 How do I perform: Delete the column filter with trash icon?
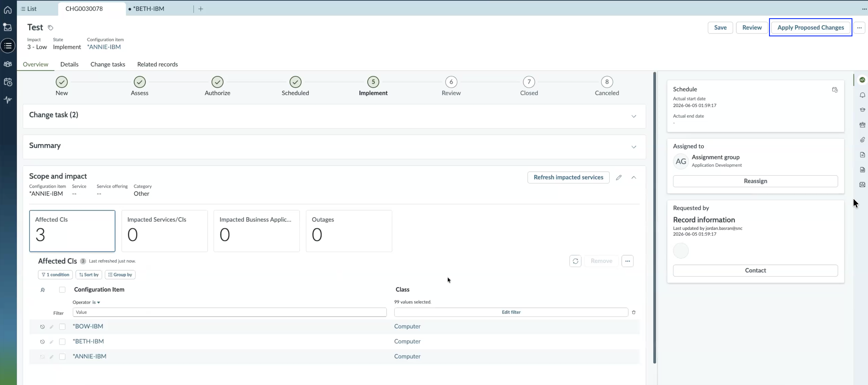(x=633, y=312)
